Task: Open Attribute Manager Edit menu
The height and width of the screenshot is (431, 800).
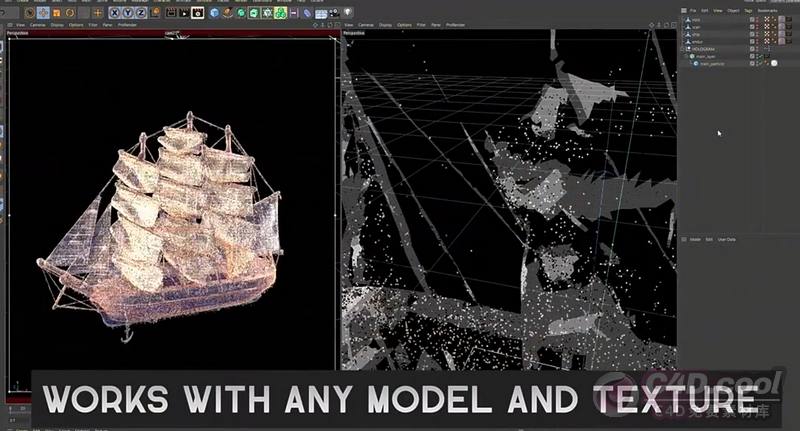Action: tap(709, 239)
